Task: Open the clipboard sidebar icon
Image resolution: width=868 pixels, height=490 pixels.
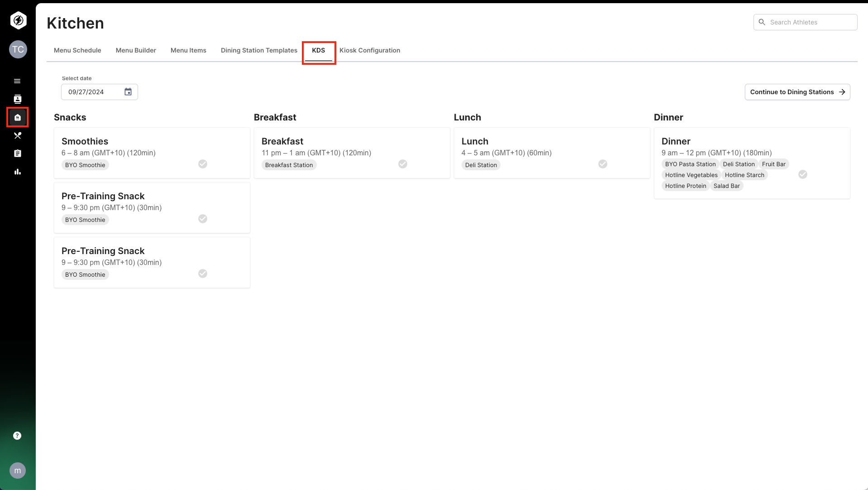Action: [18, 154]
